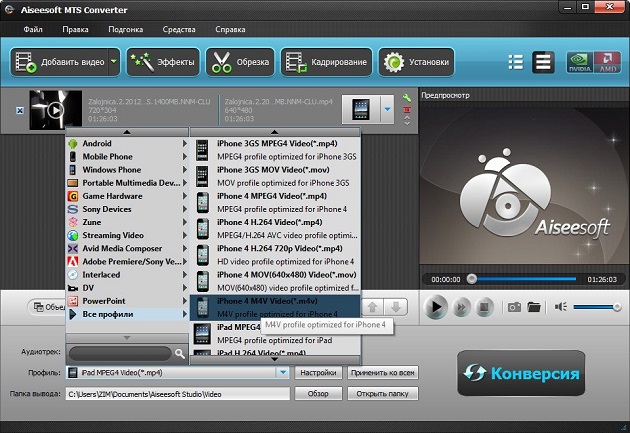Open the Avid Media Composer category

pyautogui.click(x=127, y=249)
